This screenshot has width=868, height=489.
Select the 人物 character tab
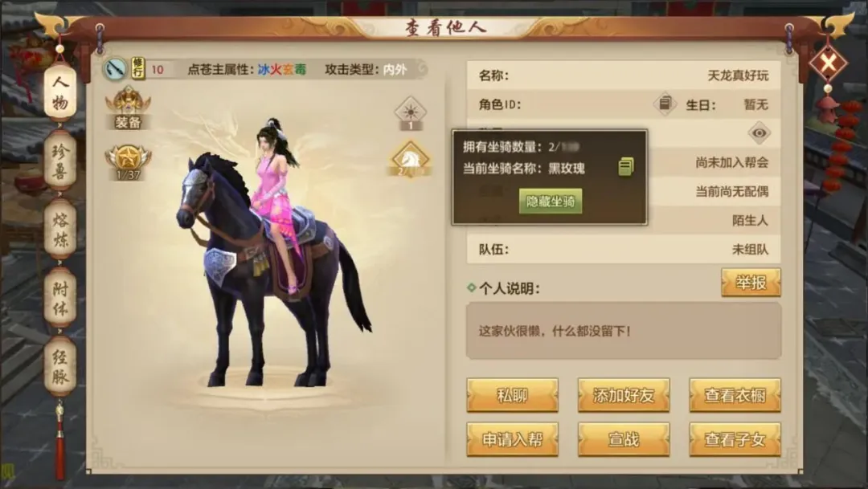(59, 92)
